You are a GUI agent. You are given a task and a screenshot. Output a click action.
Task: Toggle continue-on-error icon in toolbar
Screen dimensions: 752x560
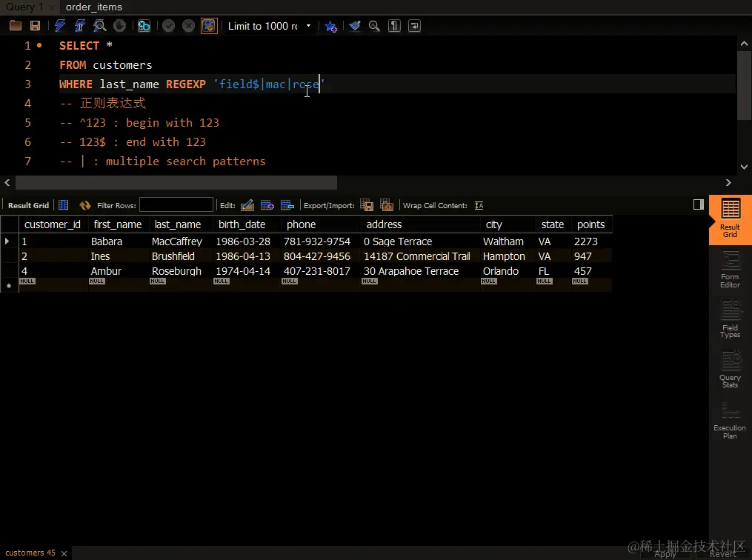[144, 26]
